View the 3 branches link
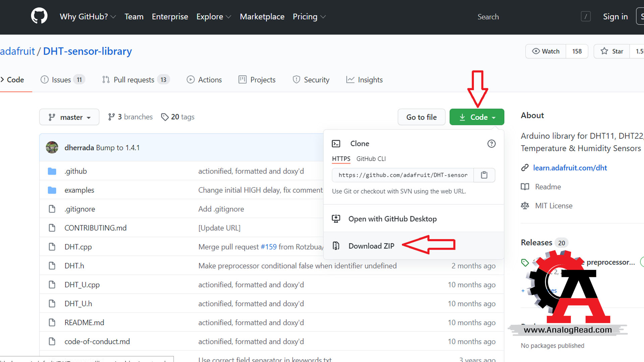This screenshot has height=362, width=644. pos(130,117)
